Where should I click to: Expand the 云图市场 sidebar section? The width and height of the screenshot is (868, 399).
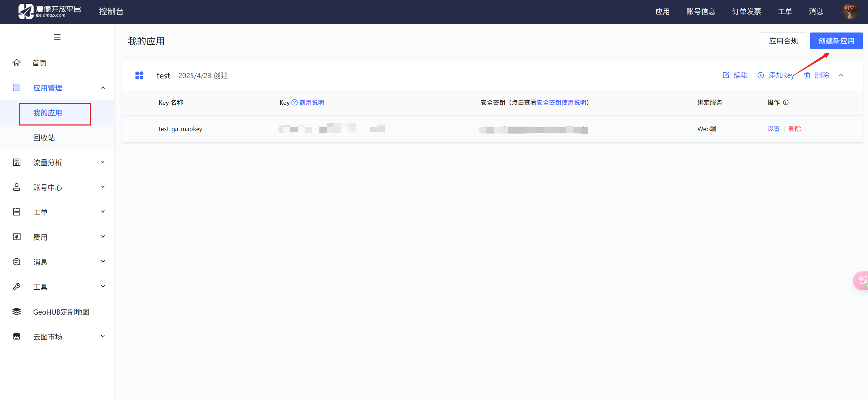coord(102,336)
